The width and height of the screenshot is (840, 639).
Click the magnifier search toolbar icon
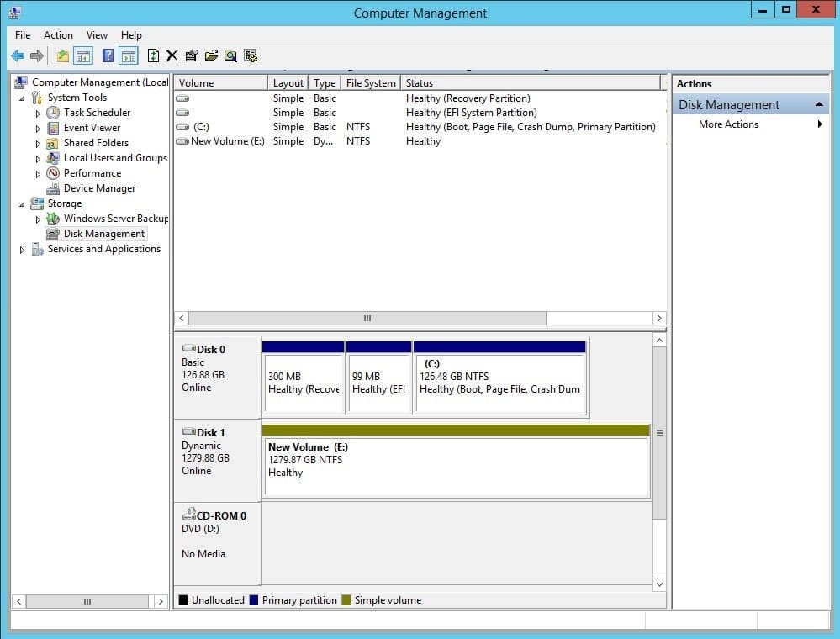pyautogui.click(x=231, y=55)
